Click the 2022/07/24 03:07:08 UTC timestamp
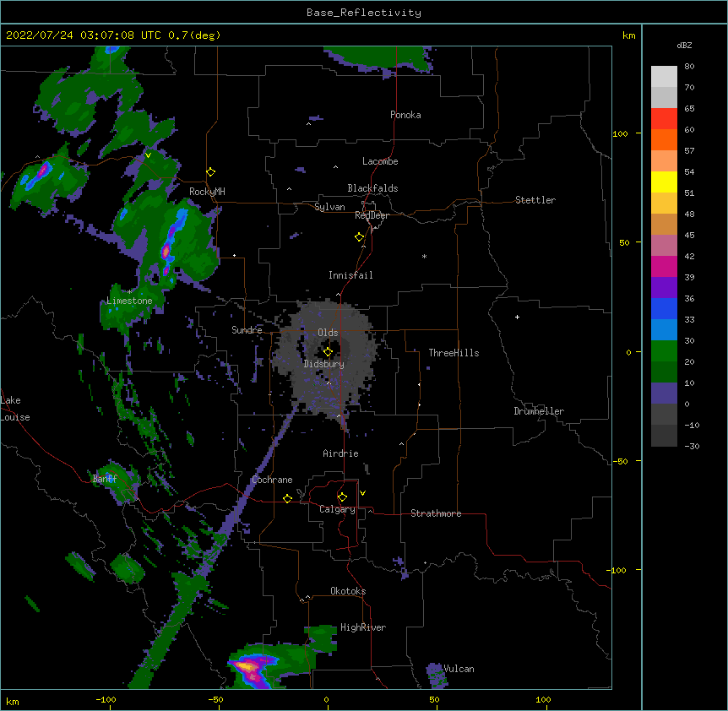The width and height of the screenshot is (728, 711). click(84, 35)
